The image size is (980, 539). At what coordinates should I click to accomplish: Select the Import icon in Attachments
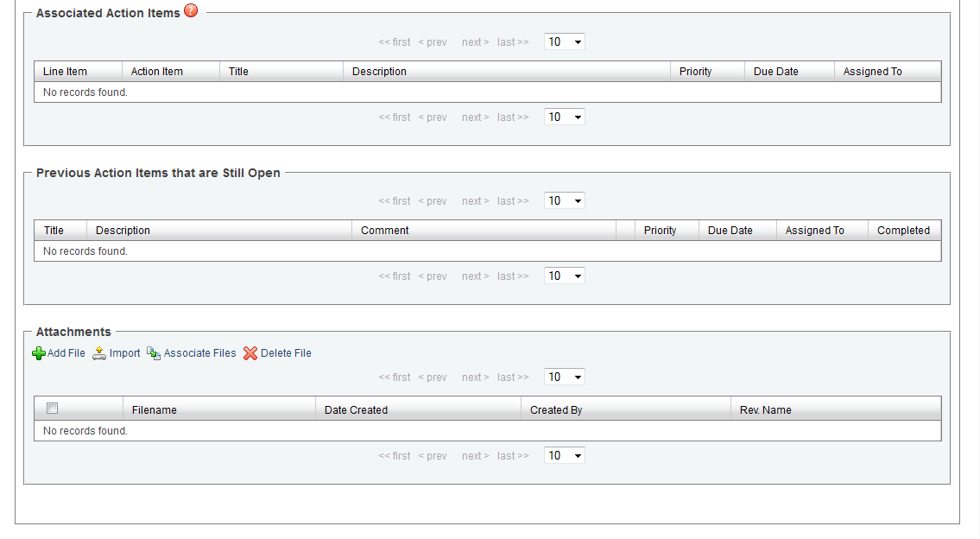(x=99, y=353)
